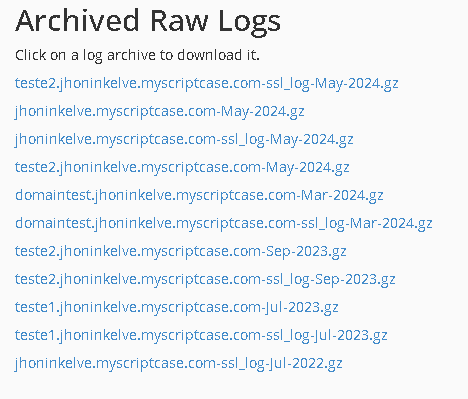Open teste1 ssl_log Jul-2023 archive
Viewport: 468px width, 399px height.
click(x=201, y=335)
